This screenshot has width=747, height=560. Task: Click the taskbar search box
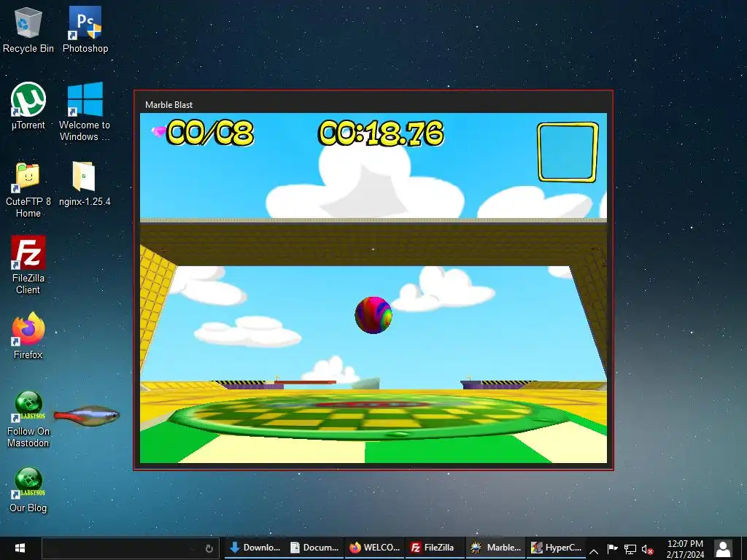[x=130, y=548]
